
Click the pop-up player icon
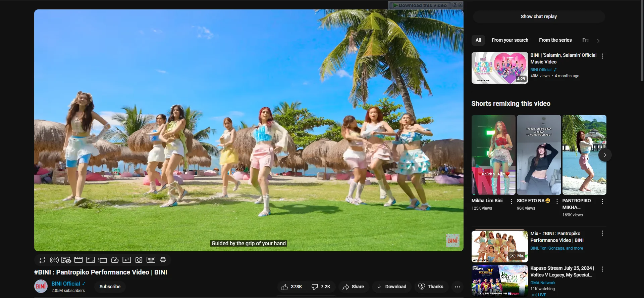click(x=103, y=260)
